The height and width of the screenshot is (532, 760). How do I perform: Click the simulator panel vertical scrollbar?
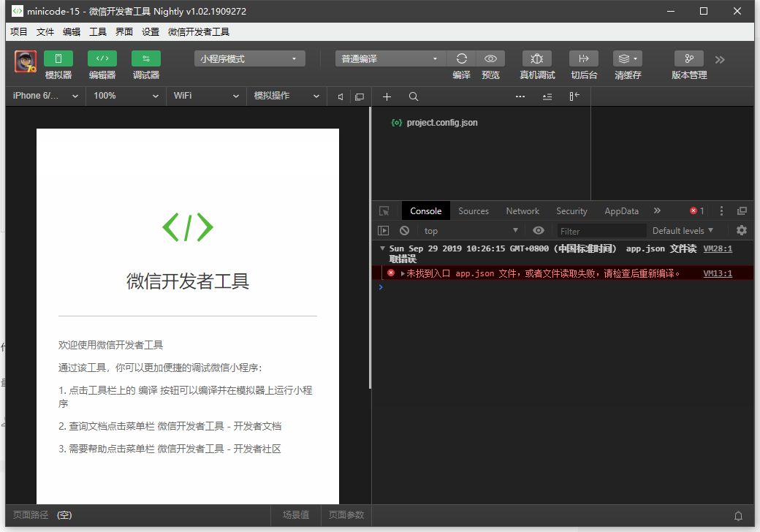point(370,248)
